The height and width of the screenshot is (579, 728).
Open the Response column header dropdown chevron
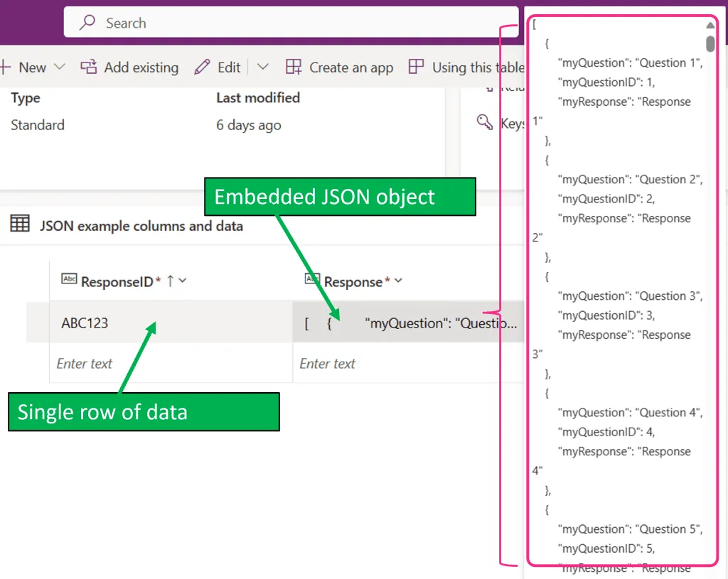pyautogui.click(x=398, y=281)
